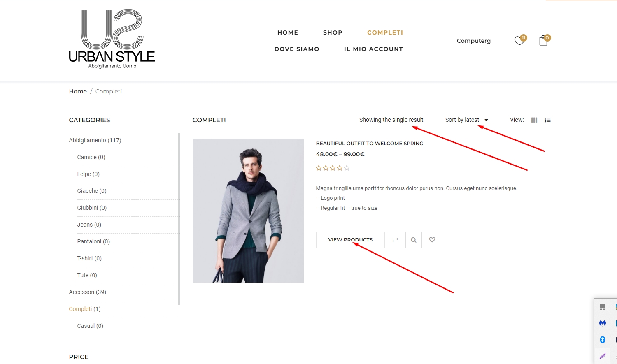The image size is (617, 364).
Task: Open Casual (0) subcategory
Action: pyautogui.click(x=90, y=326)
